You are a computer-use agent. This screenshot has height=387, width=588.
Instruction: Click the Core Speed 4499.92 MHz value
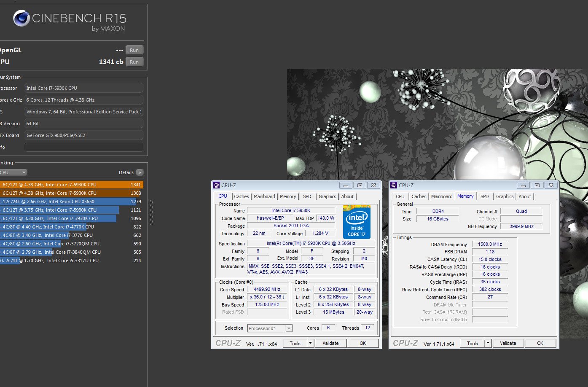267,290
